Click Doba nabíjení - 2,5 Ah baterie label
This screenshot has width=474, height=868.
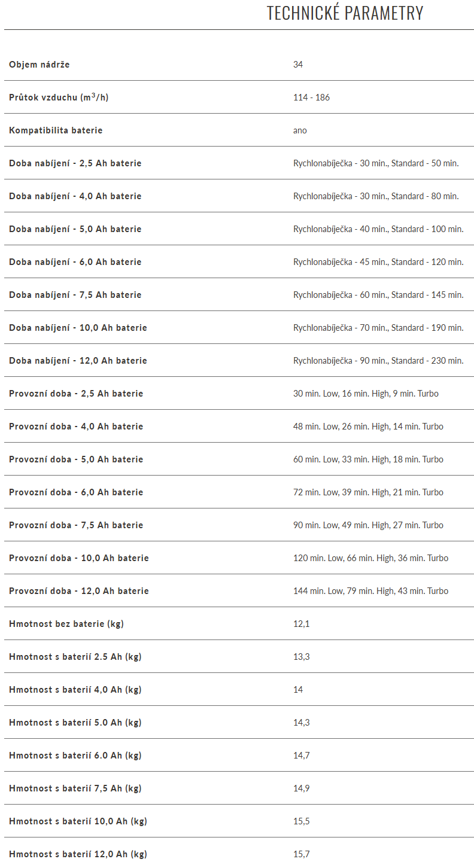[75, 163]
